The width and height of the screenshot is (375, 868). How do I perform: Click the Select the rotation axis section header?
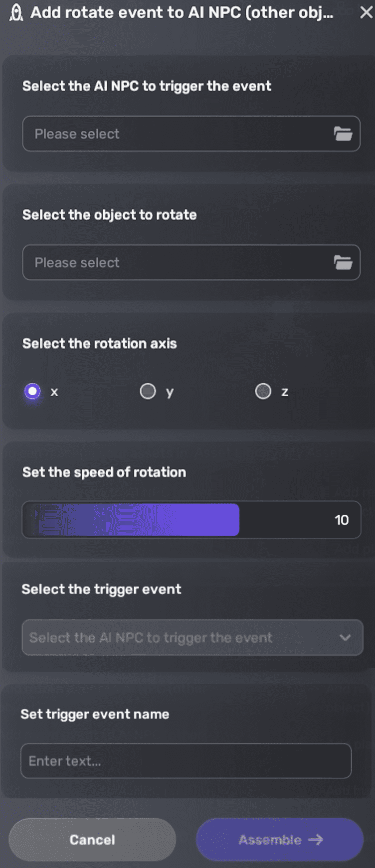tap(99, 343)
